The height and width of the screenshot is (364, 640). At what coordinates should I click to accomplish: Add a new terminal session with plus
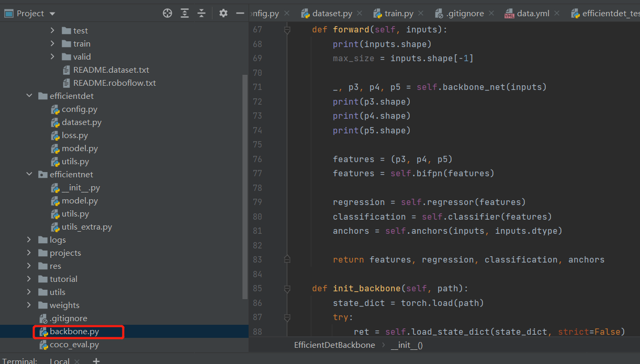tap(96, 361)
